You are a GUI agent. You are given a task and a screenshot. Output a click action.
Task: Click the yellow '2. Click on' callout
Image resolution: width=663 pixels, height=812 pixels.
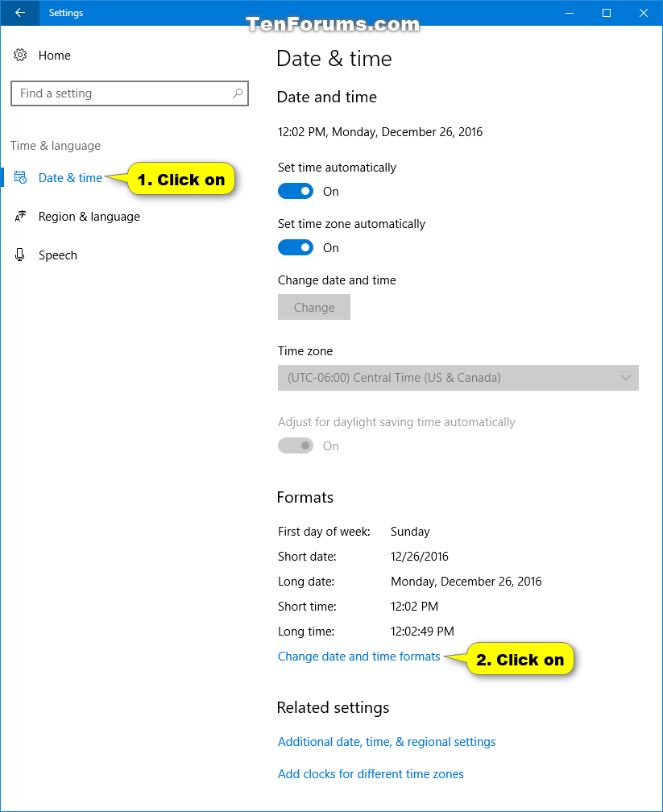click(520, 659)
